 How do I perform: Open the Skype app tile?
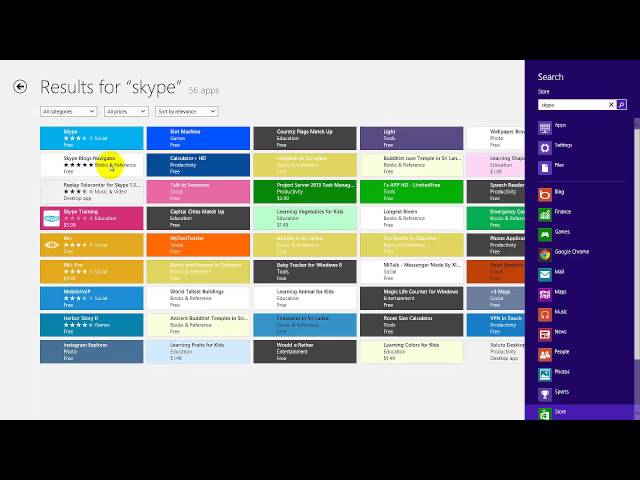(x=91, y=138)
